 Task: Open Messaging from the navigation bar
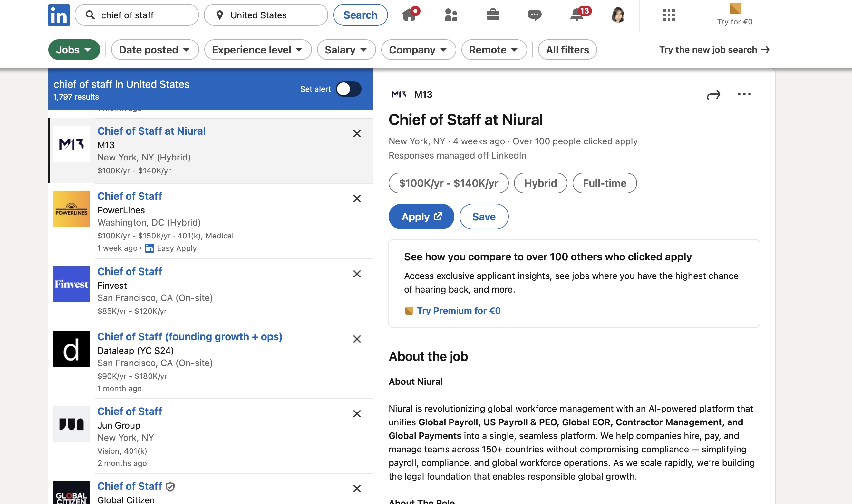[x=535, y=15]
